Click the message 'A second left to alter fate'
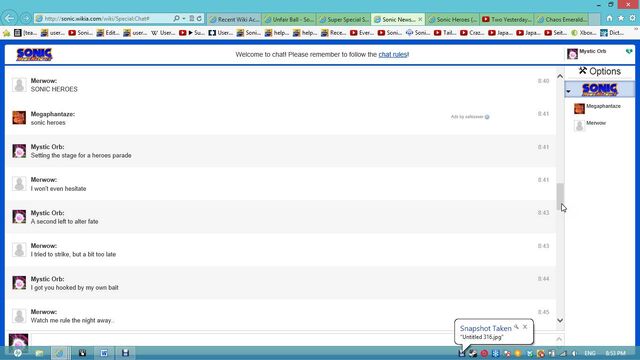The image size is (640, 360). pyautogui.click(x=64, y=222)
